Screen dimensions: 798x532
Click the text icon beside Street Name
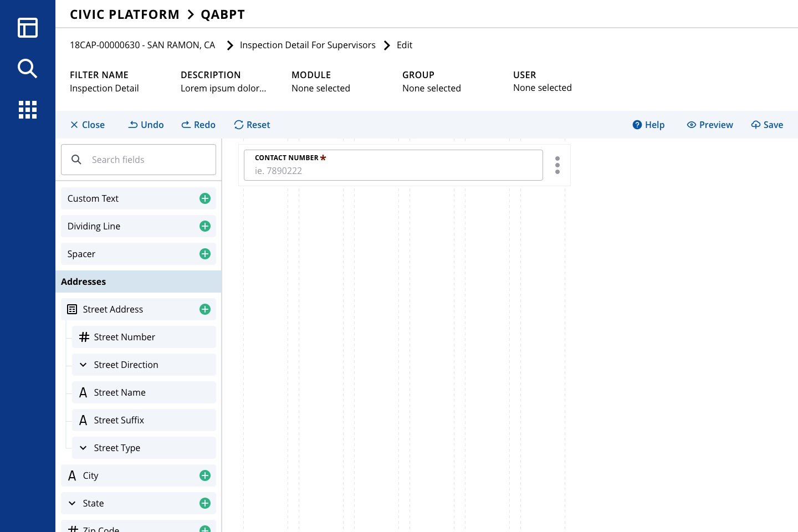(83, 392)
